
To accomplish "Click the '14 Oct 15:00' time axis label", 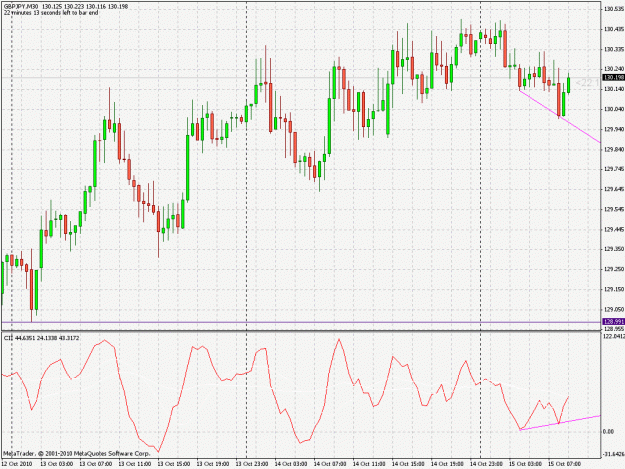I will [x=408, y=464].
